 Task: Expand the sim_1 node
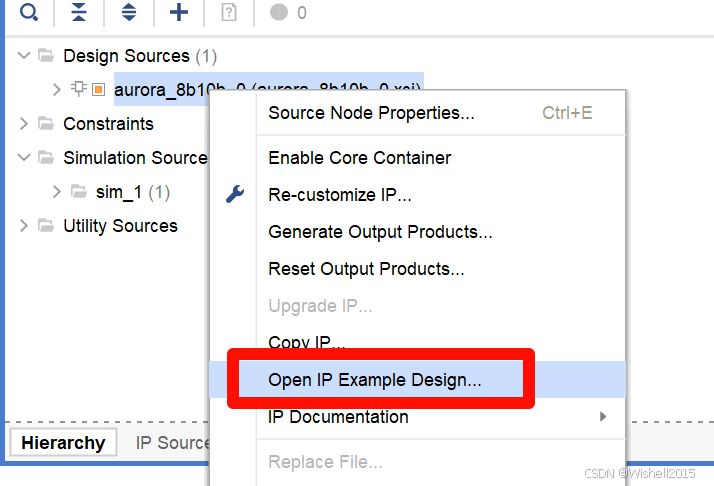click(56, 192)
